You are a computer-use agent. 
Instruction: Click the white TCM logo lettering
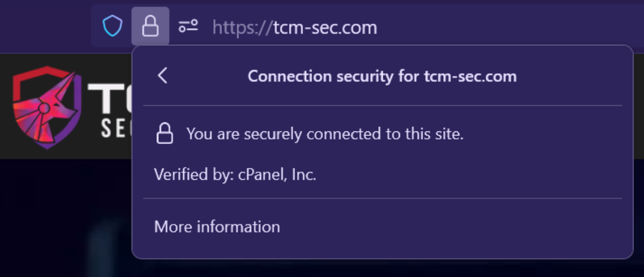[108, 99]
